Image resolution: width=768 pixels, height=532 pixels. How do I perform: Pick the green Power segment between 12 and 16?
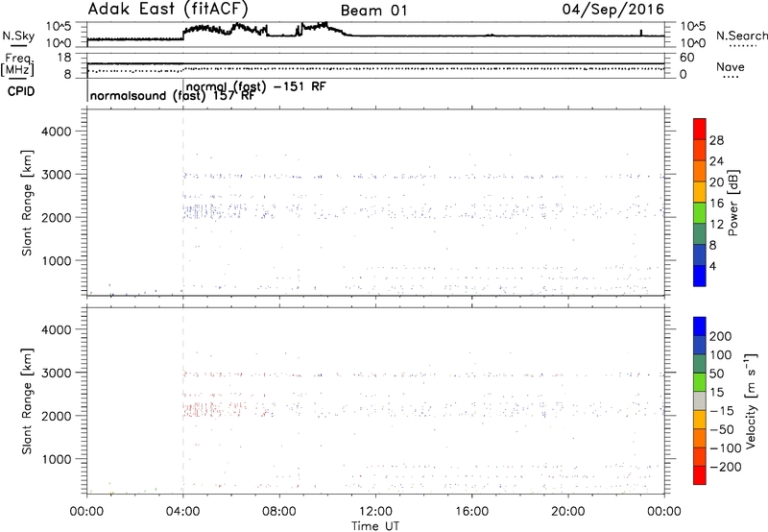coord(700,213)
